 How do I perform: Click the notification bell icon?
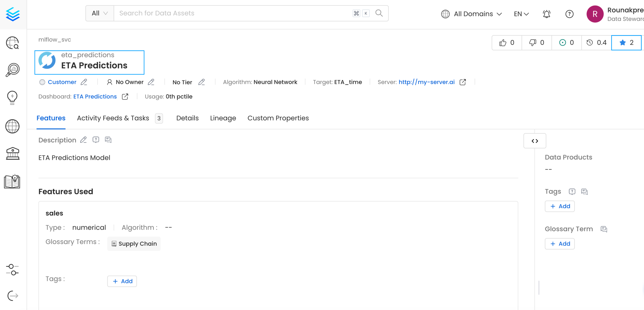click(547, 13)
